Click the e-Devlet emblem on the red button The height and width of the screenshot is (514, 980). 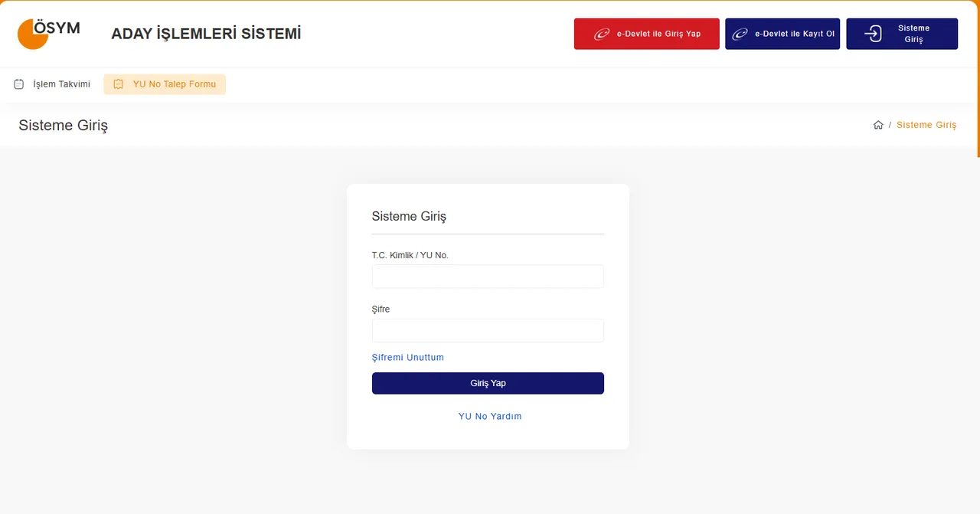click(x=602, y=34)
